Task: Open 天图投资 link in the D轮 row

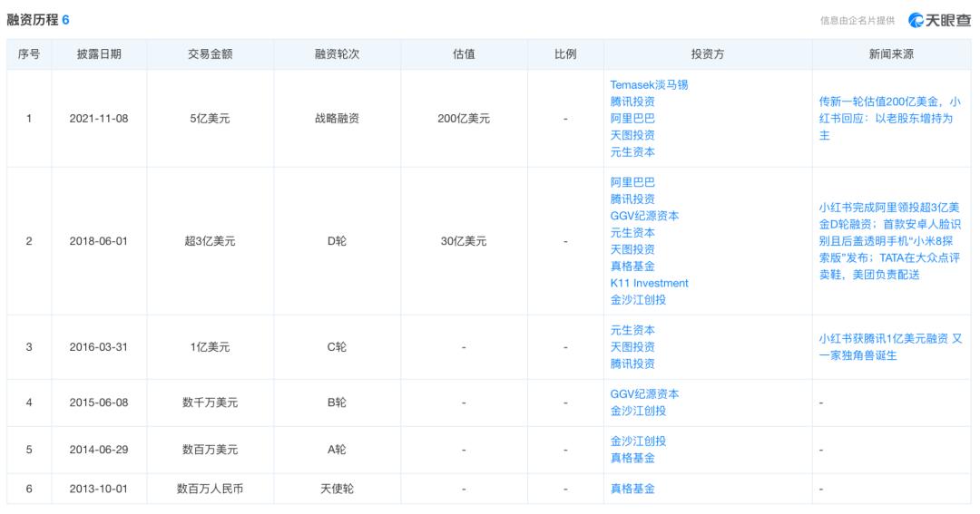Action: point(632,249)
